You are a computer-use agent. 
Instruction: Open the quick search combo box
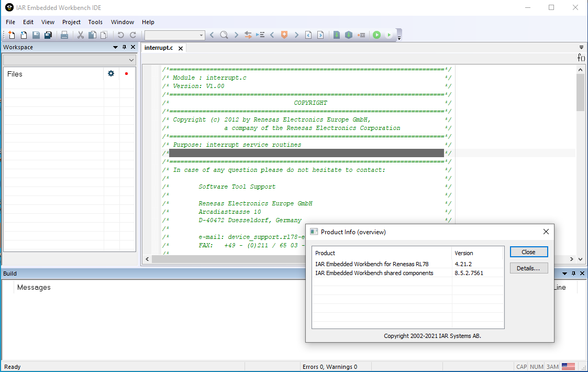pyautogui.click(x=174, y=35)
